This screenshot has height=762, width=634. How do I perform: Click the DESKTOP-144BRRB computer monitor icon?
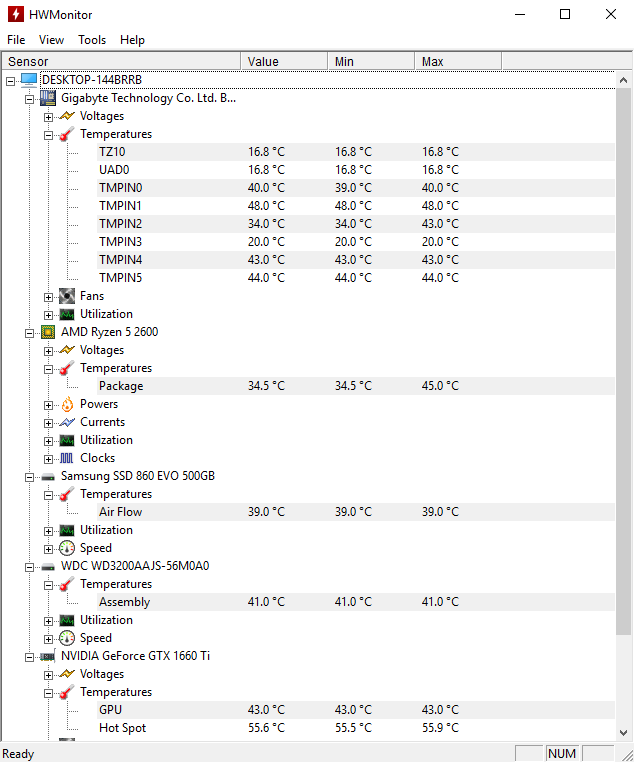(29, 80)
